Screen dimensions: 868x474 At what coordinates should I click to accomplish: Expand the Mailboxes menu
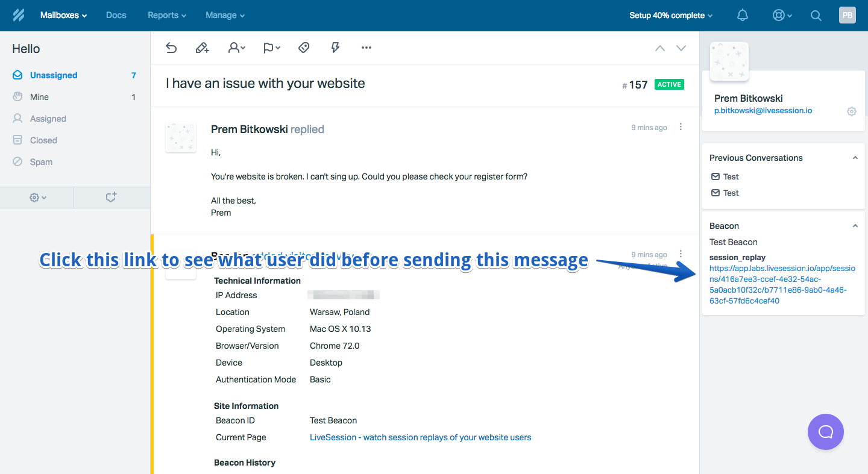point(63,16)
